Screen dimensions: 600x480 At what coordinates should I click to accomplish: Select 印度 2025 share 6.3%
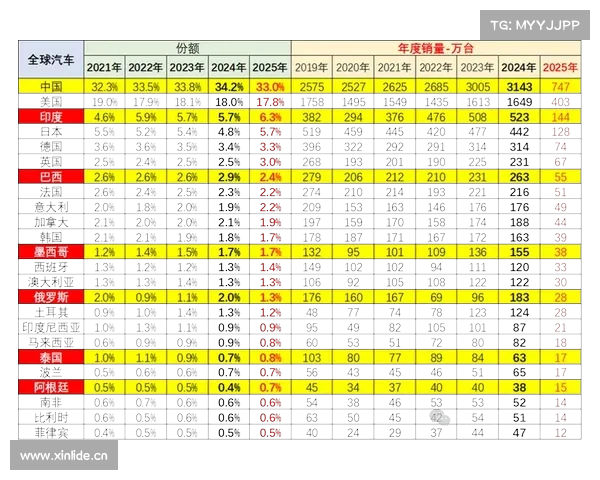[x=270, y=117]
